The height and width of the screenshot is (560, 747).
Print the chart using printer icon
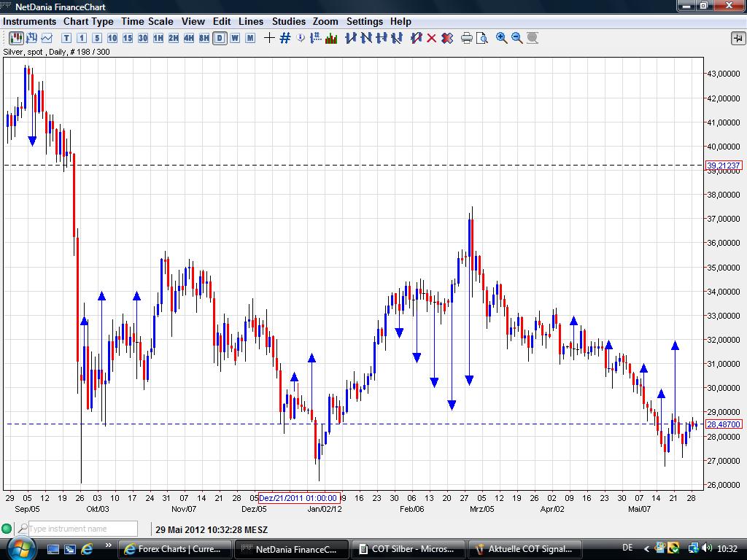point(467,38)
